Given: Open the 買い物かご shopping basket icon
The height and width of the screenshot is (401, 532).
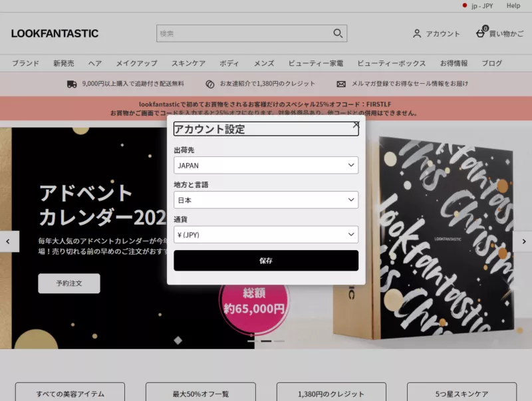Looking at the screenshot, I should click(480, 33).
